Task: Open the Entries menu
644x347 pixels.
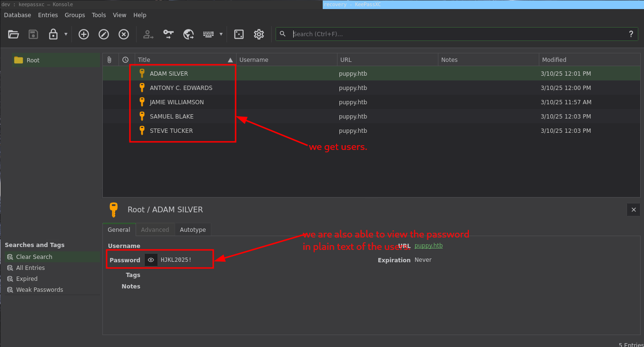Action: 48,15
